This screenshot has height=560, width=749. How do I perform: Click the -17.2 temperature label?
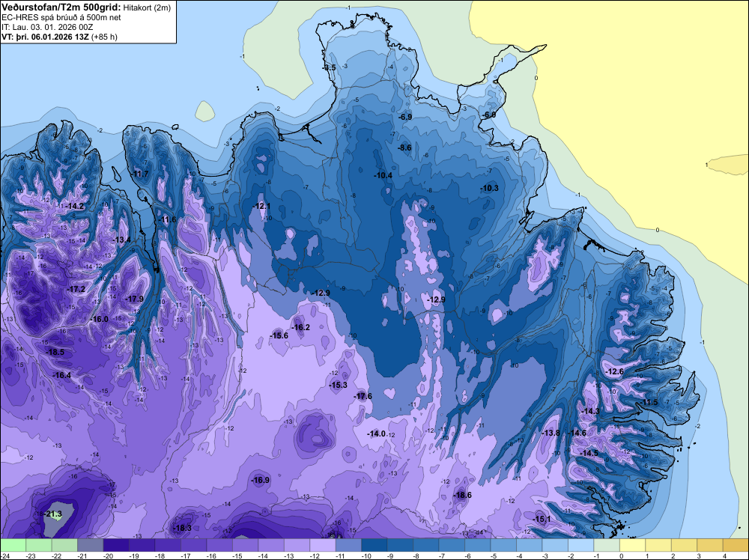[x=76, y=290]
